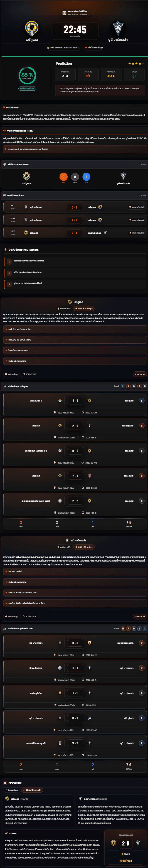Expand the Key Factors first item
This screenshot has width=148, height=868.
[74, 261]
